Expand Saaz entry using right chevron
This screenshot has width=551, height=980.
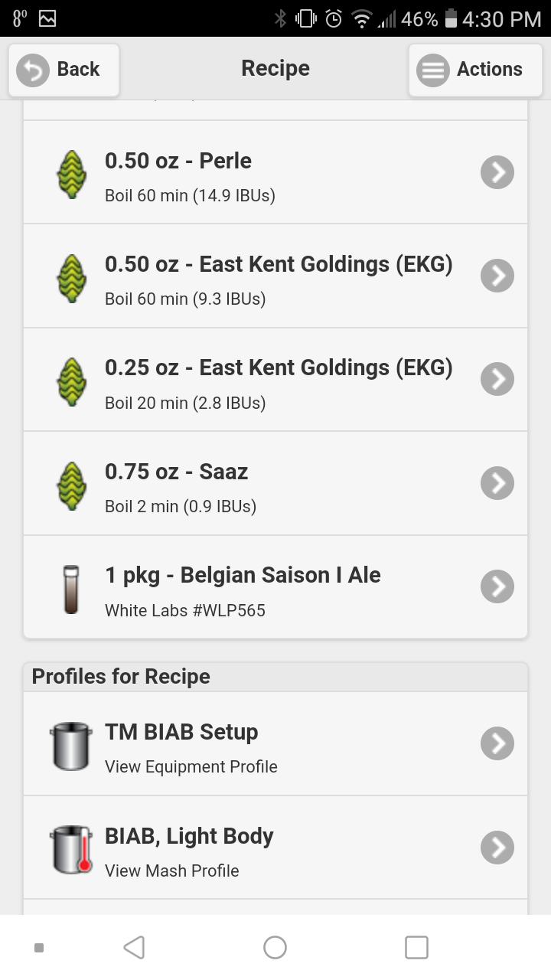497,483
